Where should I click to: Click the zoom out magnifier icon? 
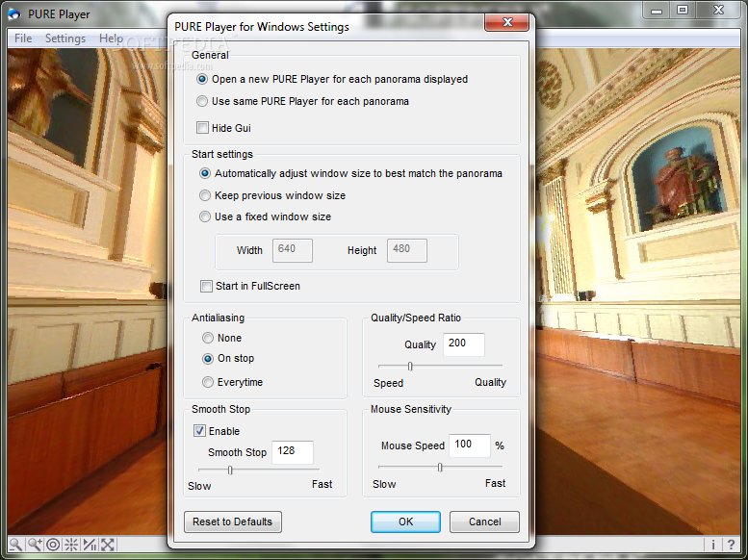(x=15, y=545)
